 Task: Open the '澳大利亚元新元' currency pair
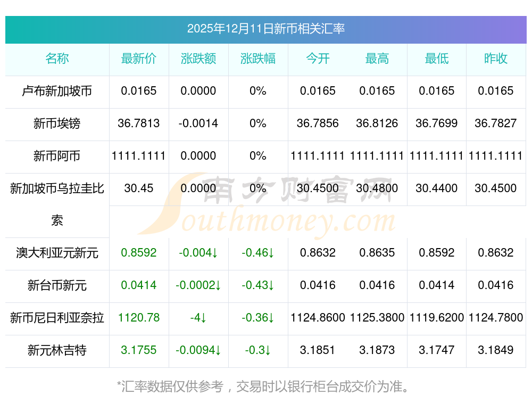[x=57, y=253]
